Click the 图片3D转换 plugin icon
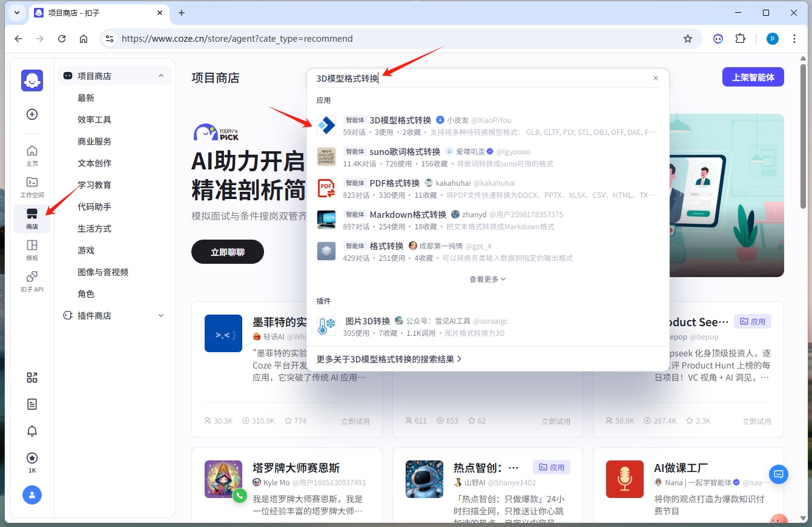The height and width of the screenshot is (527, 812). (x=326, y=326)
